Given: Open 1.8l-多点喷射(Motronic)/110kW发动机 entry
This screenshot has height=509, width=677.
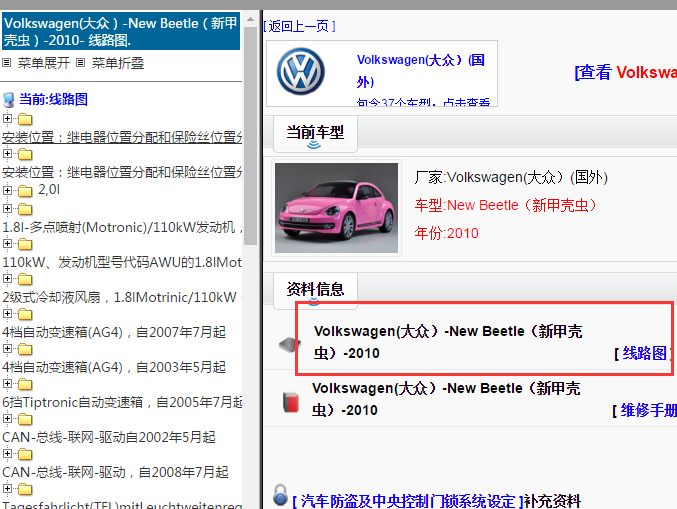Looking at the screenshot, I should point(122,227).
